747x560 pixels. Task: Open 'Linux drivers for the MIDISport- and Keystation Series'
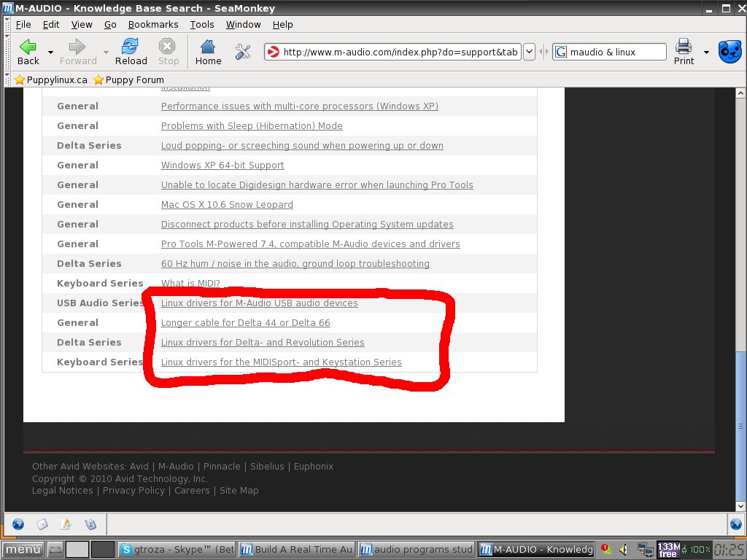click(x=281, y=362)
